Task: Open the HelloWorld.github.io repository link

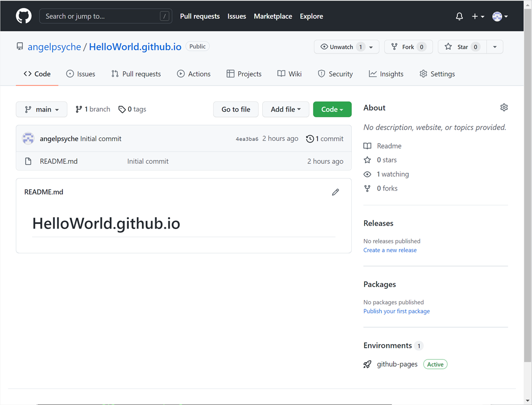Action: (135, 47)
